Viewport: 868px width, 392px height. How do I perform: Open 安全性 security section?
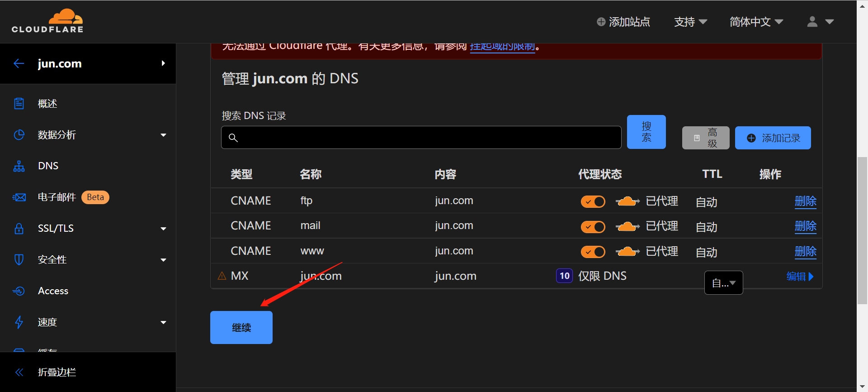[52, 259]
